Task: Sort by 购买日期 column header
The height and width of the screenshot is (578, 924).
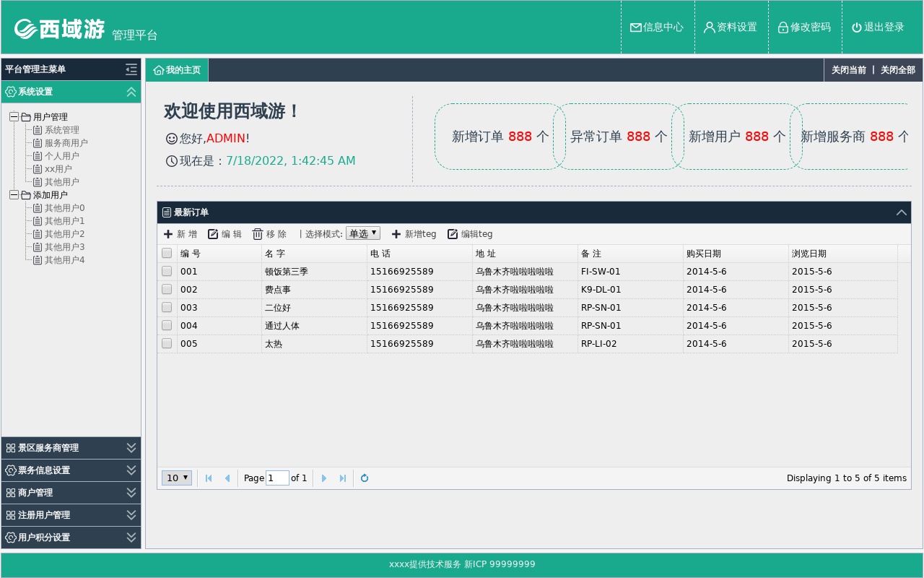Action: (x=736, y=254)
